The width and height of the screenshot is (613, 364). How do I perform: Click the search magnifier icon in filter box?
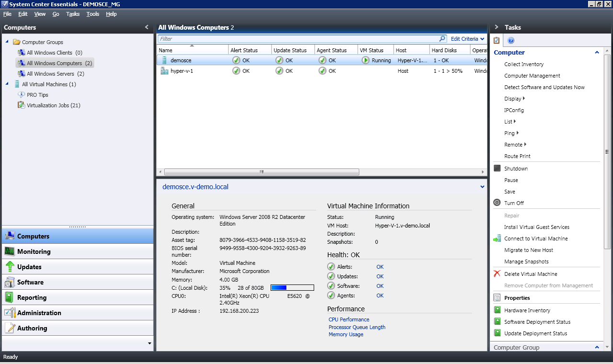[x=443, y=39]
